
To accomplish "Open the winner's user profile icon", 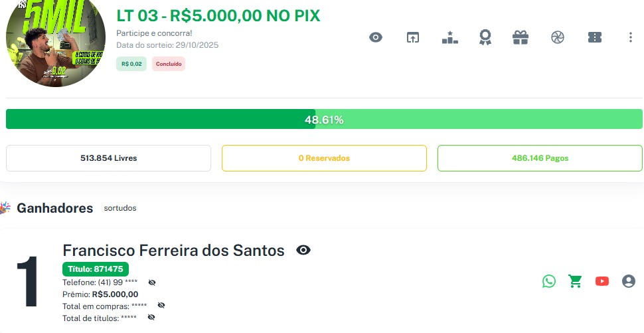I will pyautogui.click(x=629, y=281).
